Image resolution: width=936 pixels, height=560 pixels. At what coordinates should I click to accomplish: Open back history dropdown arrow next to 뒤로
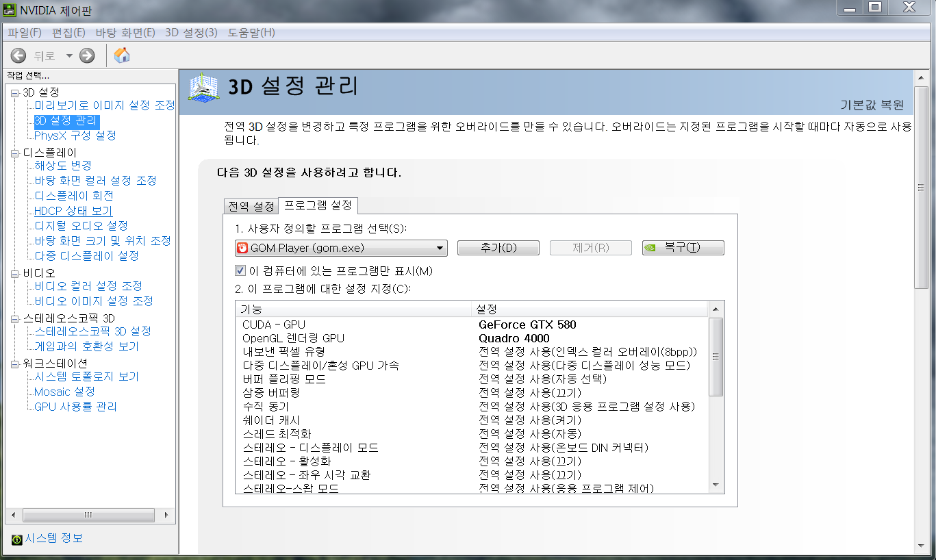point(69,56)
